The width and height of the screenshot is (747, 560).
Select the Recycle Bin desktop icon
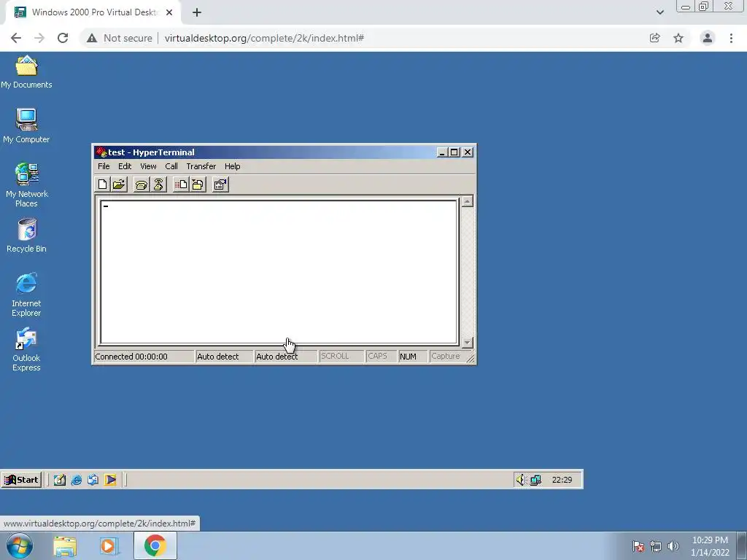27,236
